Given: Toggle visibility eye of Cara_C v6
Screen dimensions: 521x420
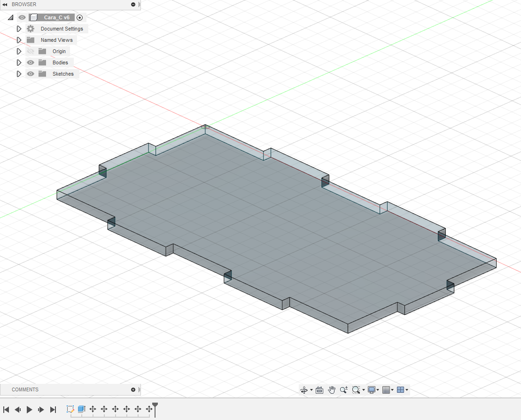Looking at the screenshot, I should click(x=22, y=17).
